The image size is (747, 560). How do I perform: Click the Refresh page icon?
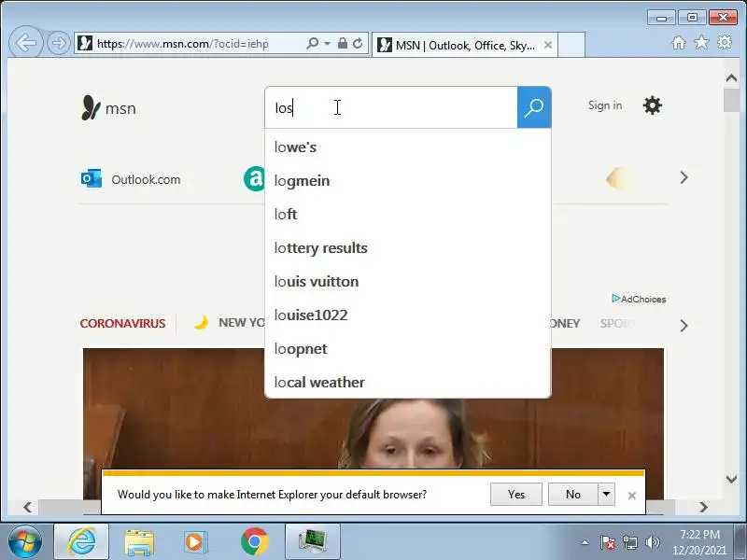pyautogui.click(x=358, y=43)
